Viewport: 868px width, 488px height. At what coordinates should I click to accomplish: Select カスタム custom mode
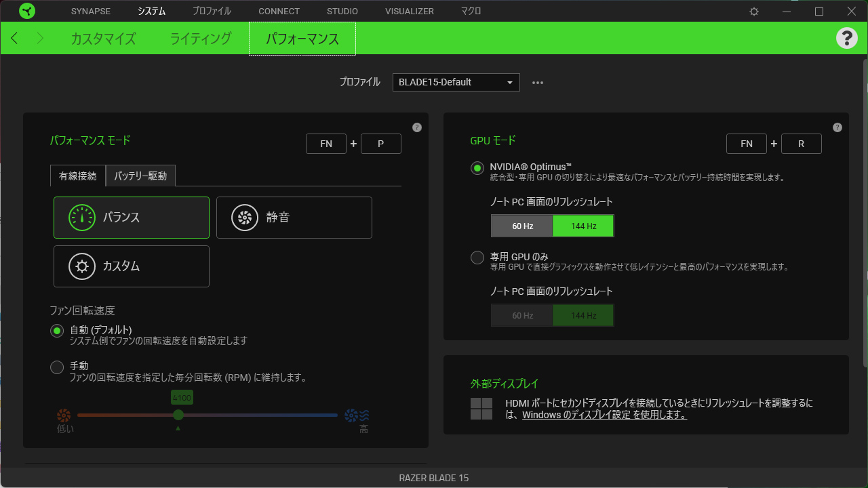click(x=132, y=266)
